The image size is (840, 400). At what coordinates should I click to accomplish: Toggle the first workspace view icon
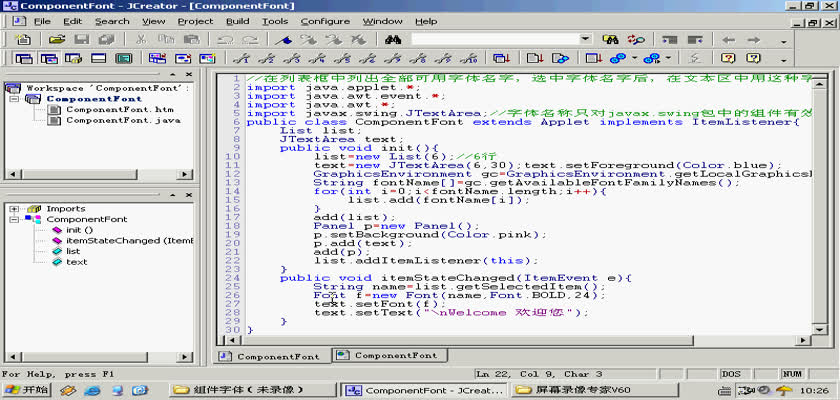(x=23, y=58)
